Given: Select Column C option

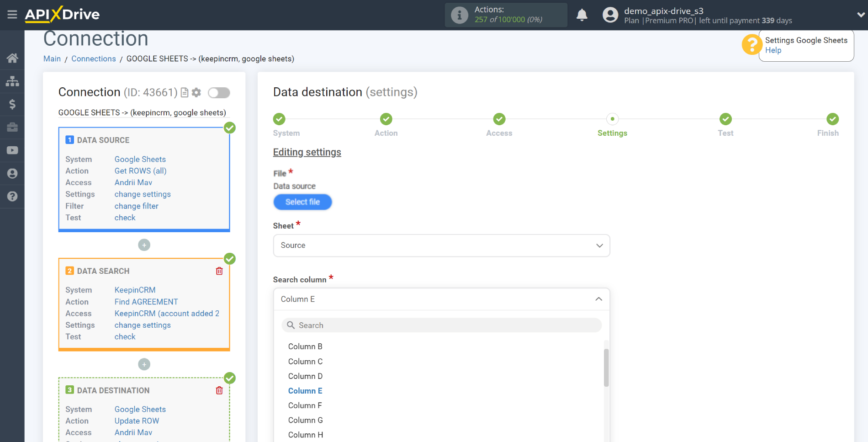Looking at the screenshot, I should coord(305,362).
